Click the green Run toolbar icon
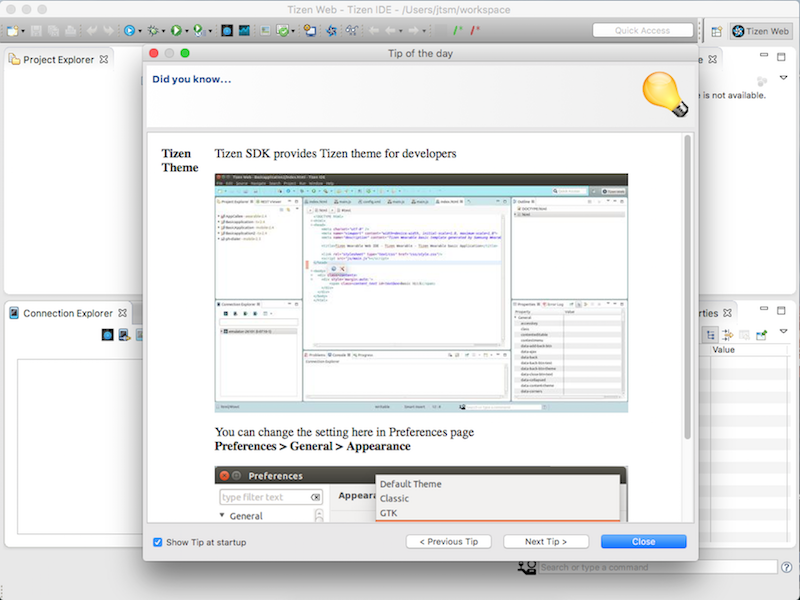The height and width of the screenshot is (600, 800). coord(176,31)
